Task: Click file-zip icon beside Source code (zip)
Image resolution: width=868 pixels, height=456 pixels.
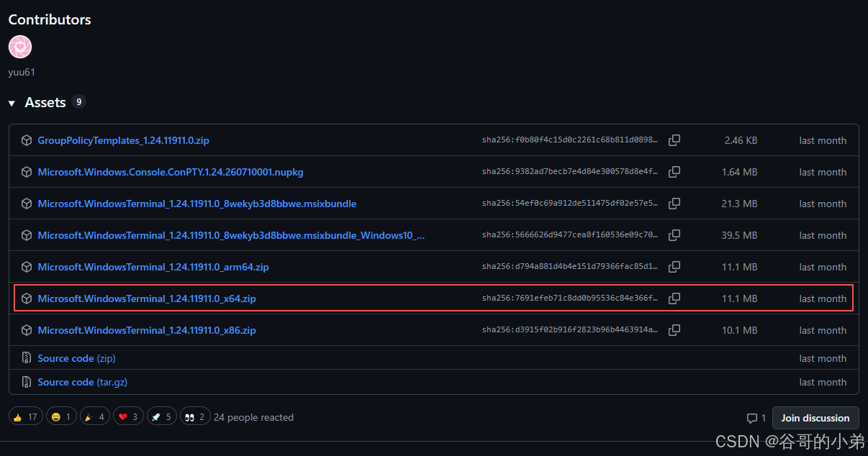Action: tap(27, 358)
